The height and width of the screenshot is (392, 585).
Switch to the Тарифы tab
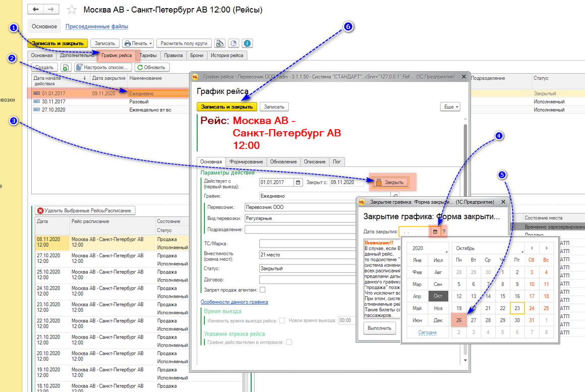pos(148,55)
